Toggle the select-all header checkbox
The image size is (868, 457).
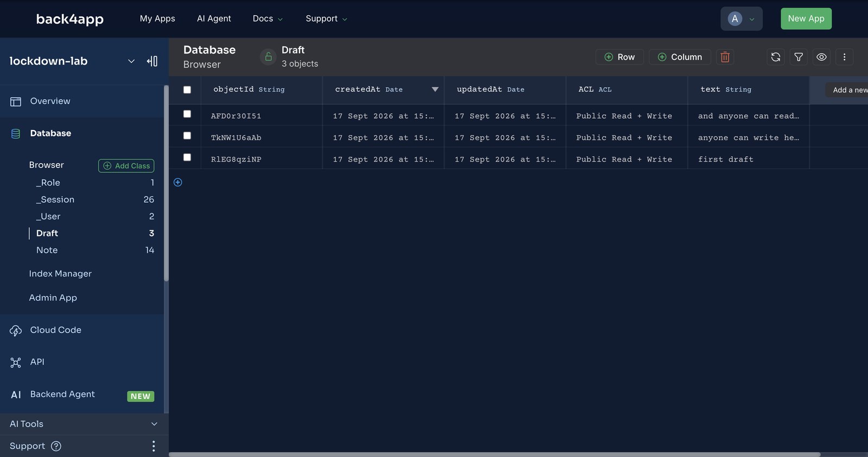[x=187, y=90]
